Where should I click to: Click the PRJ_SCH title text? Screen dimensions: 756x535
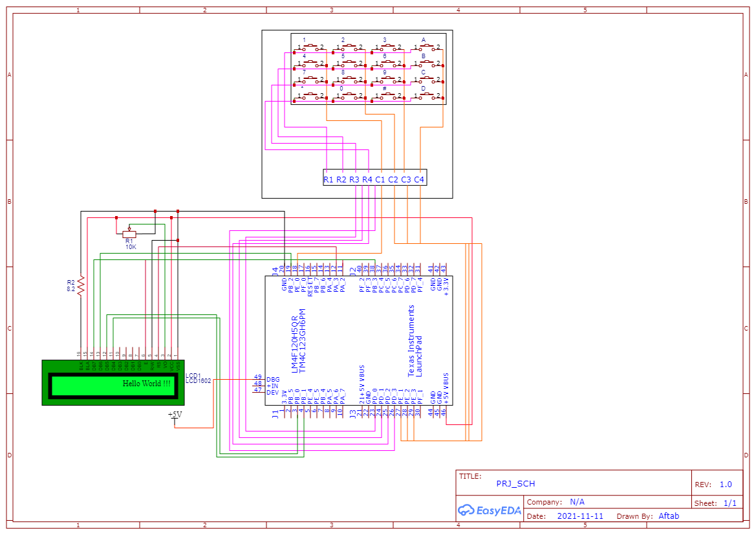point(516,483)
